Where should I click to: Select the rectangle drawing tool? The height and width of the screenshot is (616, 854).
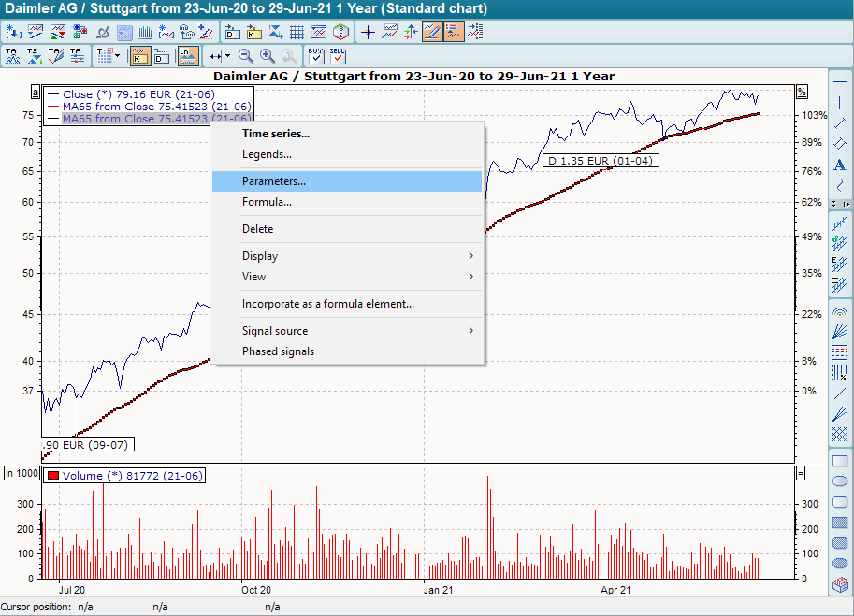[x=839, y=462]
